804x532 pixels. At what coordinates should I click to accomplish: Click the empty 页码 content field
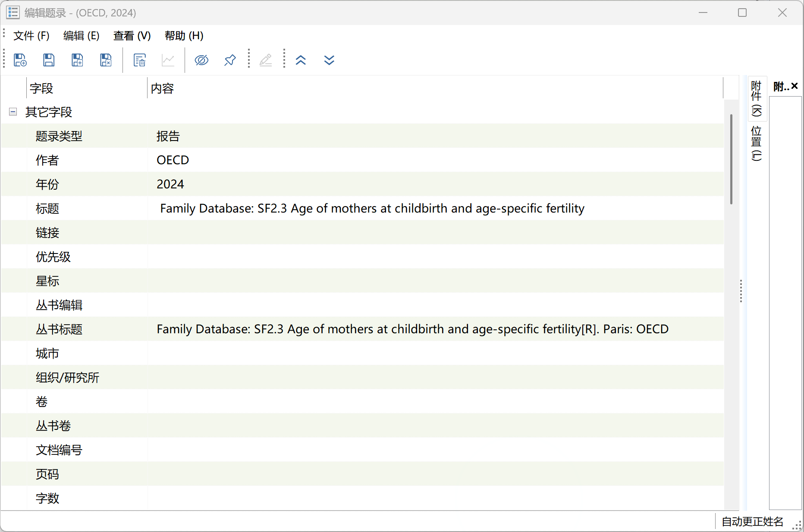436,474
